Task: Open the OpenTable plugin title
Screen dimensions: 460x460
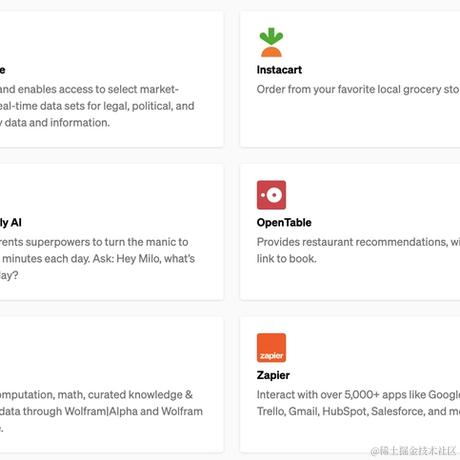Action: pyautogui.click(x=284, y=222)
